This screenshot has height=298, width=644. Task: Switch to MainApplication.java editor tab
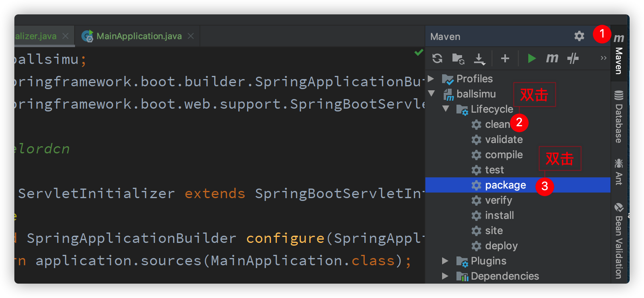click(138, 36)
